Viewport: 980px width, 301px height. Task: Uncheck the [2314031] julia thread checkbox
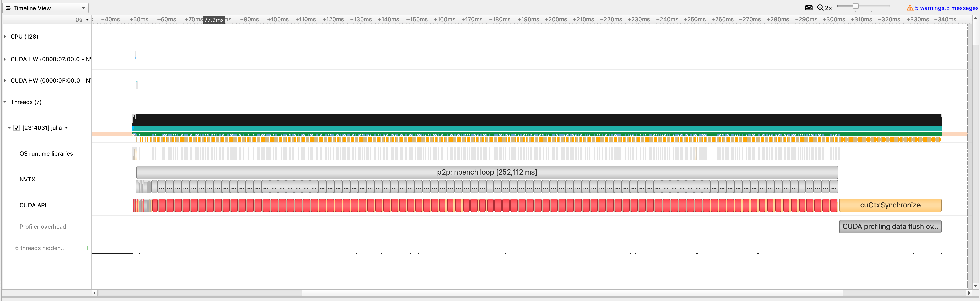click(x=16, y=128)
